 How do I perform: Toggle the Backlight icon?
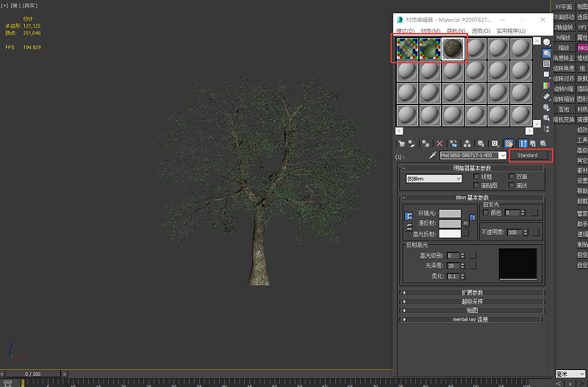pos(547,53)
